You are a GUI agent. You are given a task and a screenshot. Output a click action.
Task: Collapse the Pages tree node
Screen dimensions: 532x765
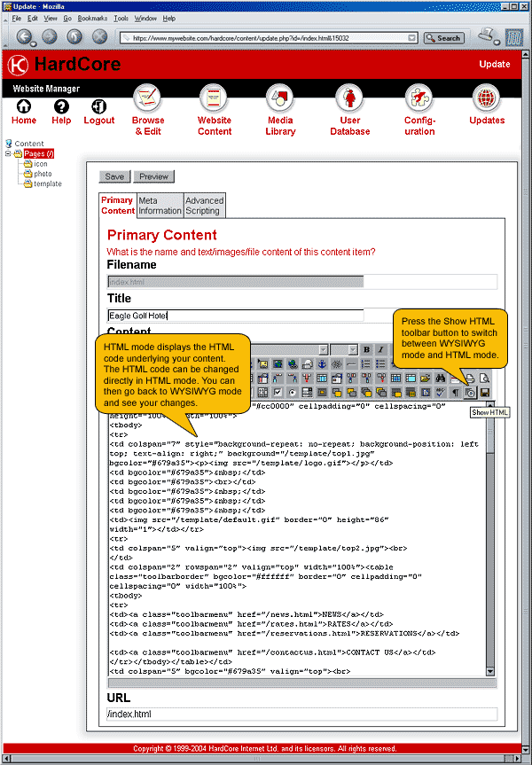8,153
